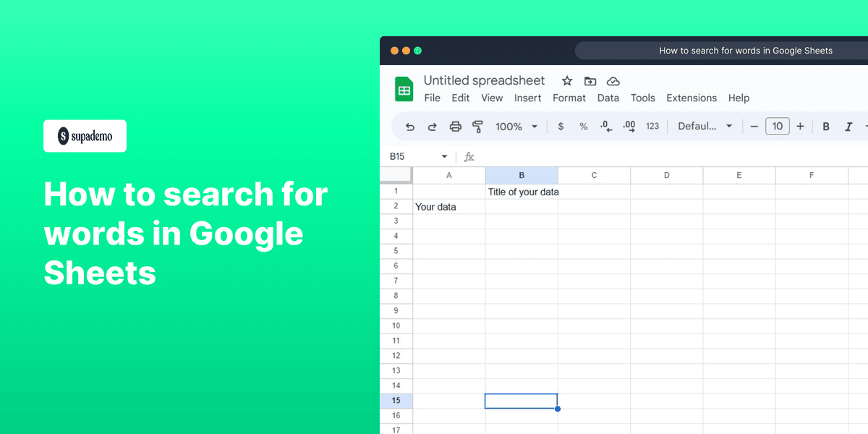
Task: Open more number formats via 123 icon
Action: (x=652, y=126)
